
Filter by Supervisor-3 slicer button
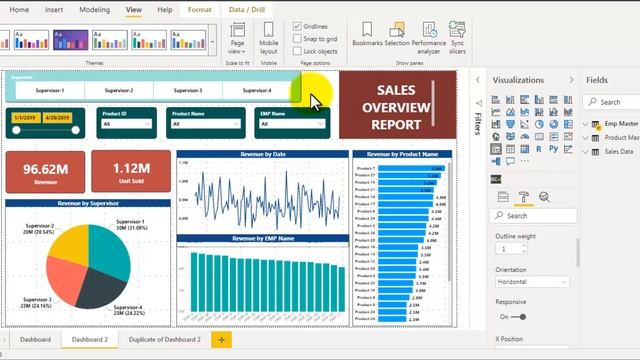click(188, 90)
